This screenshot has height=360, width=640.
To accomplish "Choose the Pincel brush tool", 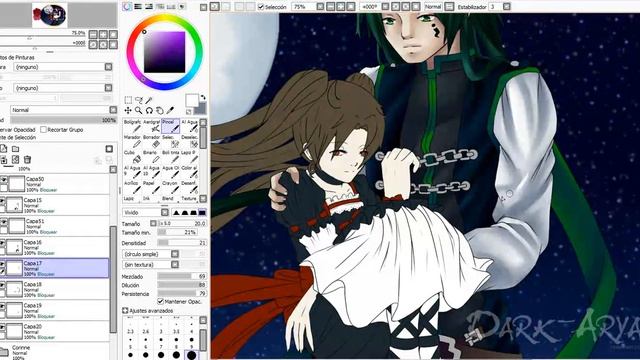I will 171,126.
